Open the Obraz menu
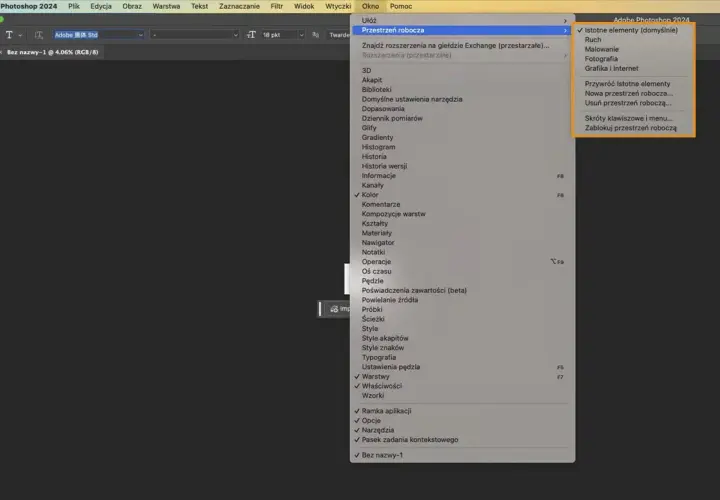This screenshot has width=720, height=500. click(132, 6)
